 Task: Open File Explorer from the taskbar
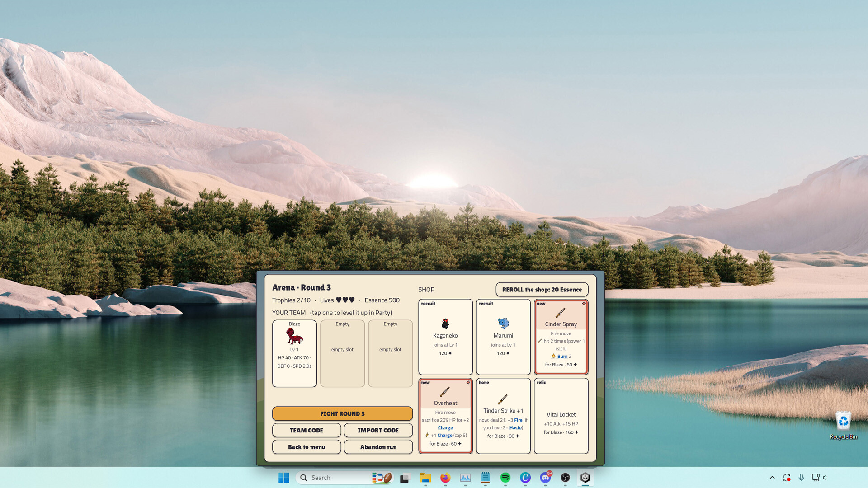[425, 478]
